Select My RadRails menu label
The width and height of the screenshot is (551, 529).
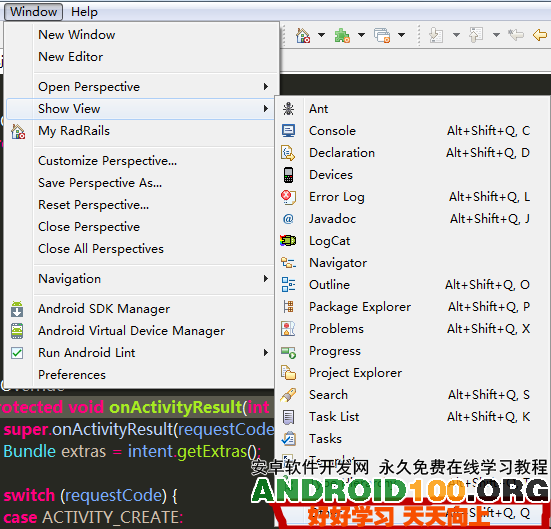coord(74,131)
